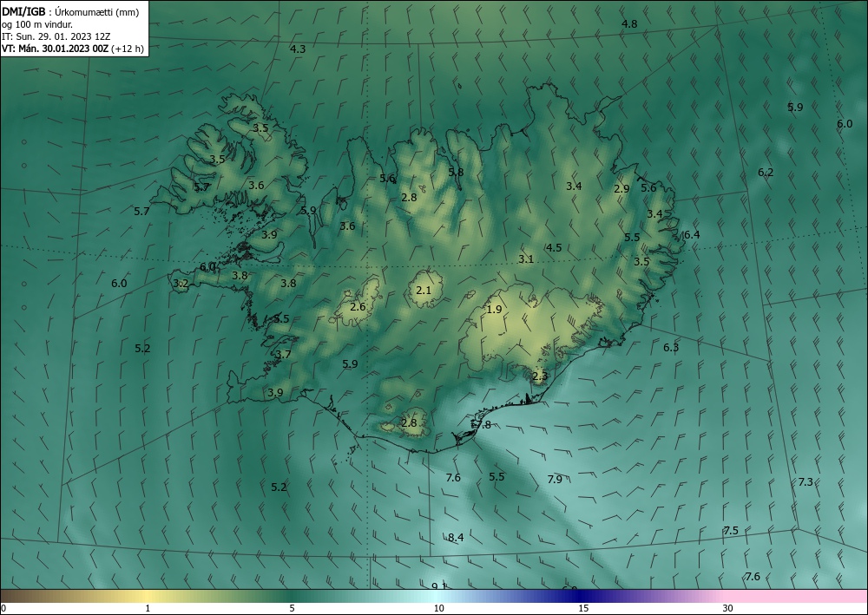Select the 4.5 value
The width and height of the screenshot is (868, 615).
tap(554, 248)
